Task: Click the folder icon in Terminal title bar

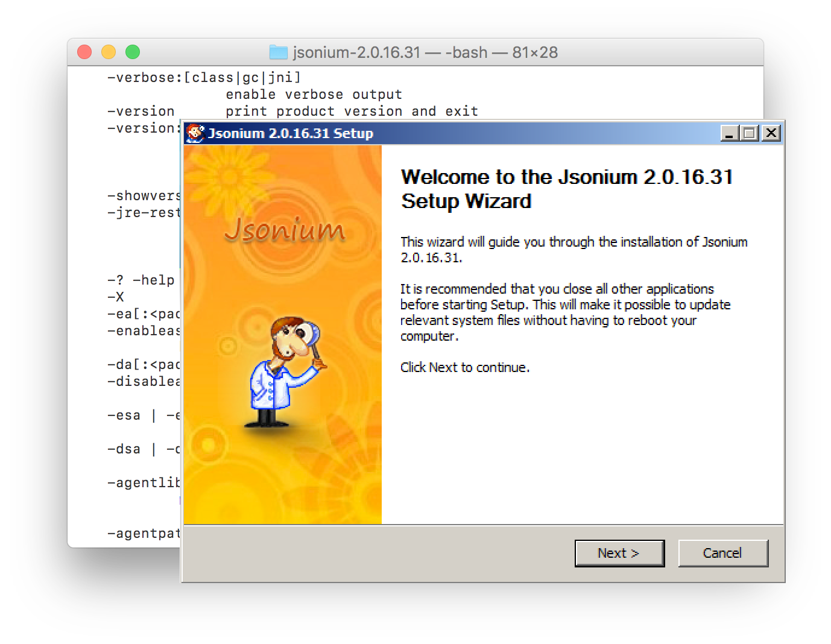Action: pos(279,52)
